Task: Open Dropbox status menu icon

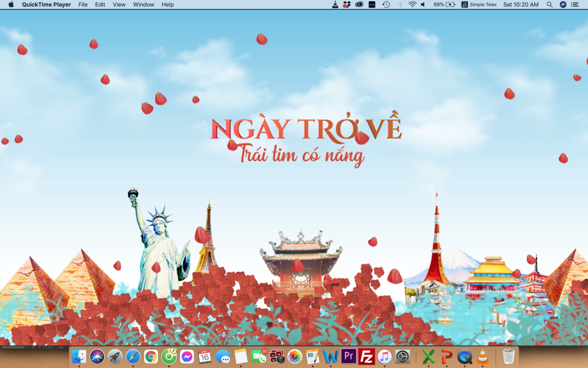Action: click(347, 5)
